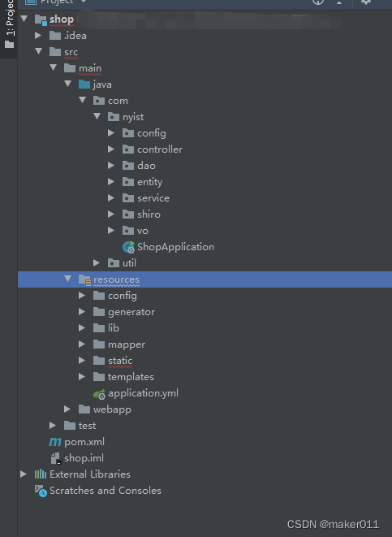This screenshot has height=537, width=392.
Task: Click the ShopApplication Spring Boot class icon
Action: click(128, 247)
